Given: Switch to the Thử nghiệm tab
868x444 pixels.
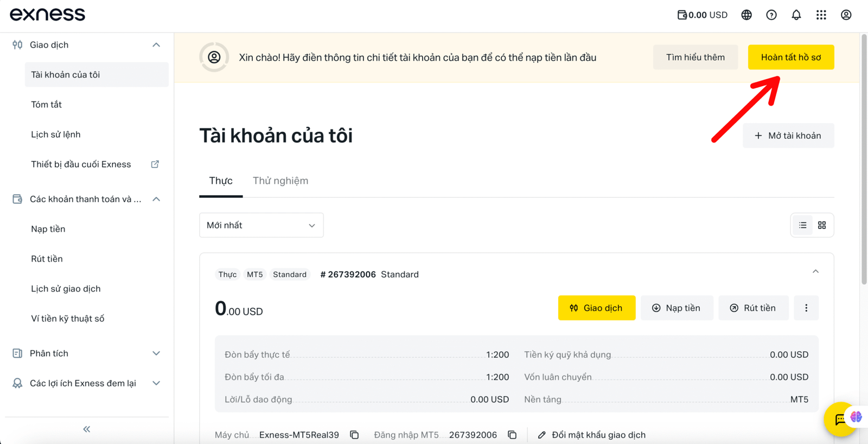Looking at the screenshot, I should pos(280,181).
